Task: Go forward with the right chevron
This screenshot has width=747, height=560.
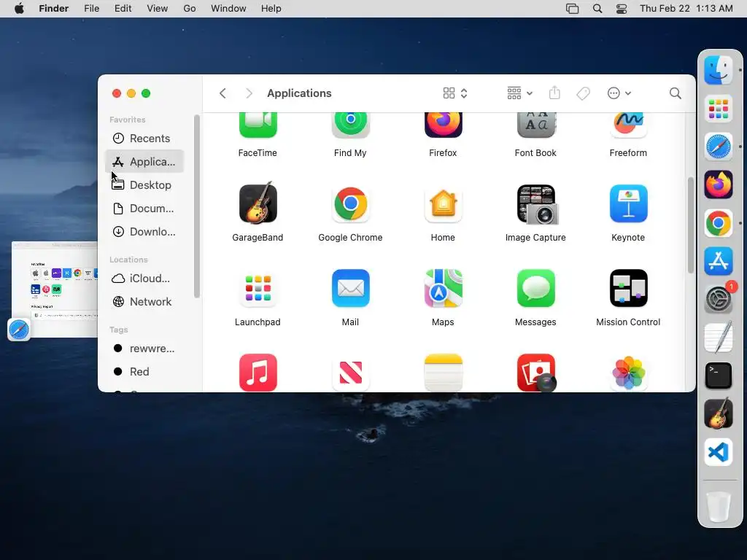Action: pos(249,93)
